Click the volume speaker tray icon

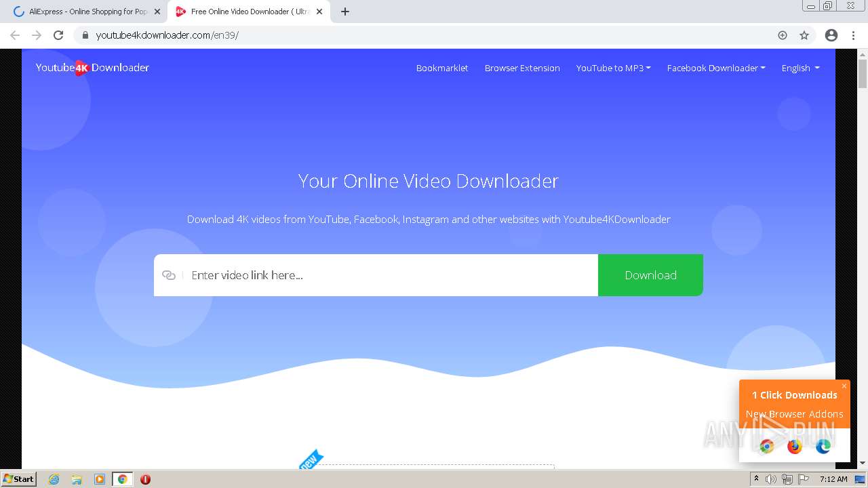771,479
